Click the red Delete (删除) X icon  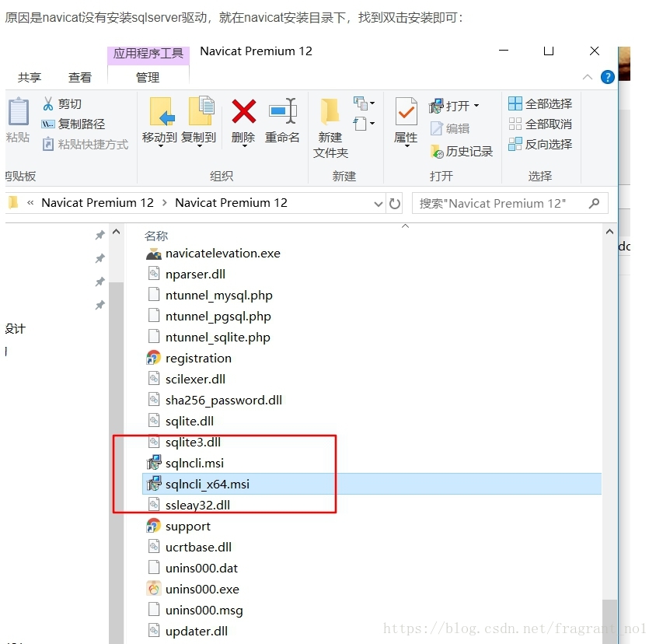click(243, 111)
